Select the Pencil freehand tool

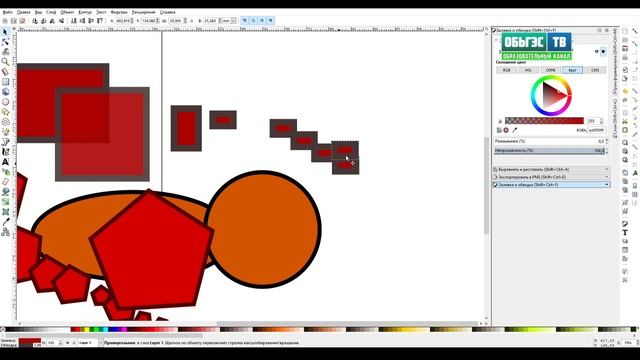(x=5, y=132)
